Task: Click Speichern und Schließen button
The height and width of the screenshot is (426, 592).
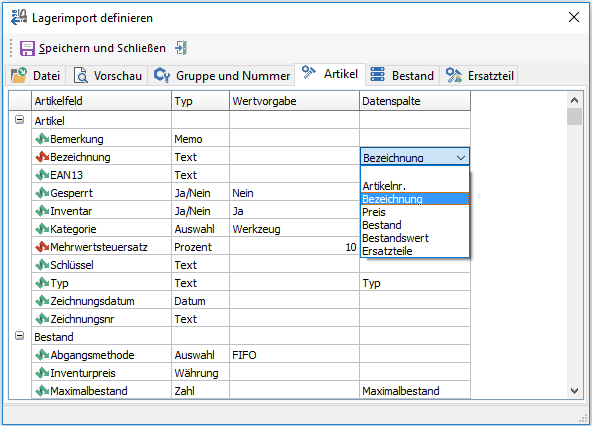Action: click(93, 48)
